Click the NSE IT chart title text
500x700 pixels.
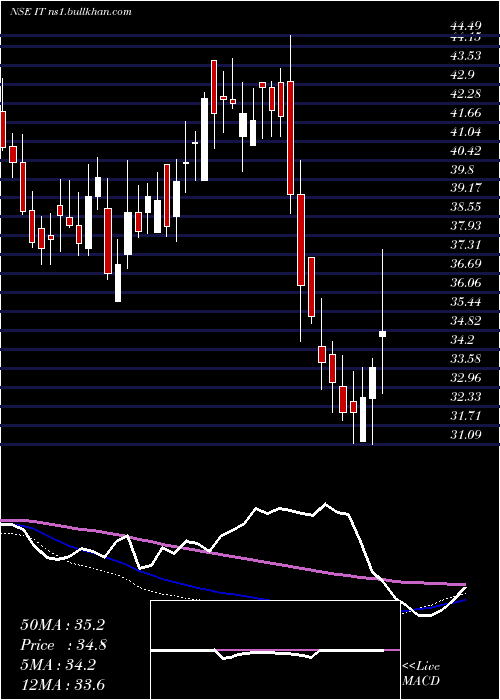pos(71,12)
